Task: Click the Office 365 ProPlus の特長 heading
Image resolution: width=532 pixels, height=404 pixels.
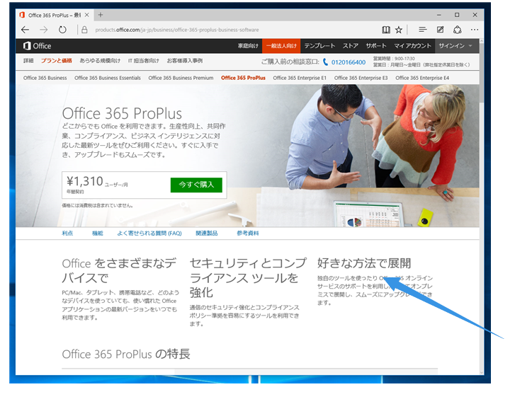Action: [126, 354]
